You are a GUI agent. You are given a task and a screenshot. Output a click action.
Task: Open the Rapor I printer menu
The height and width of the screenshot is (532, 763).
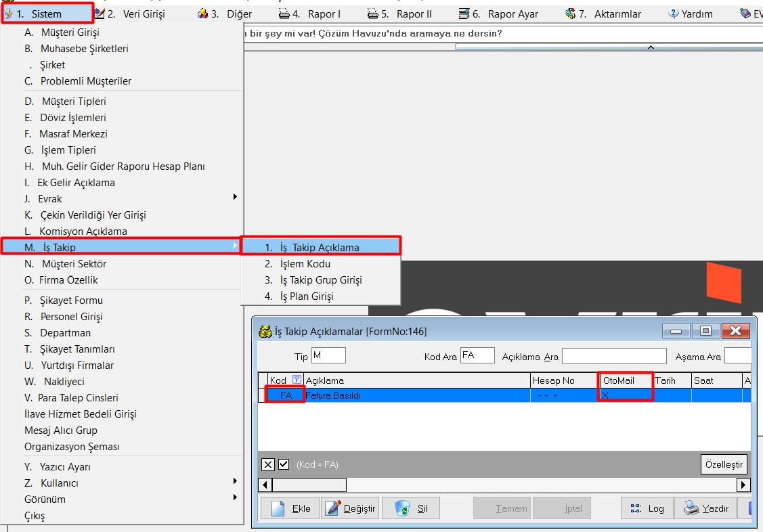pyautogui.click(x=309, y=14)
